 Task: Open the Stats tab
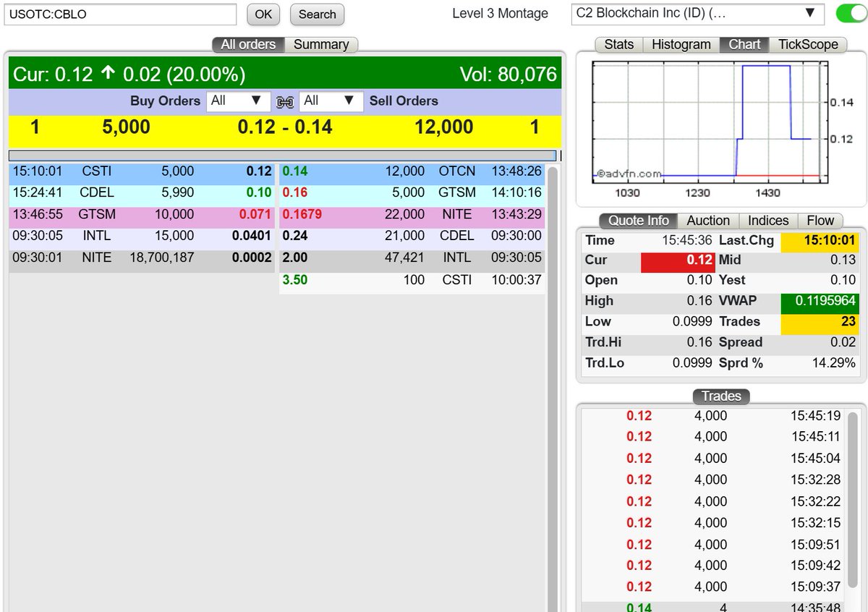pyautogui.click(x=618, y=44)
